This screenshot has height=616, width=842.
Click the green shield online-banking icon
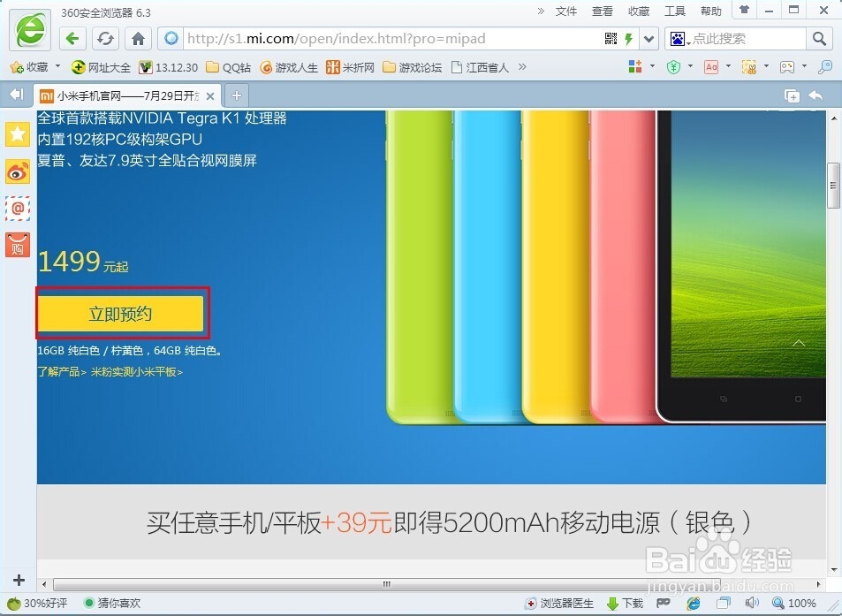coord(673,66)
